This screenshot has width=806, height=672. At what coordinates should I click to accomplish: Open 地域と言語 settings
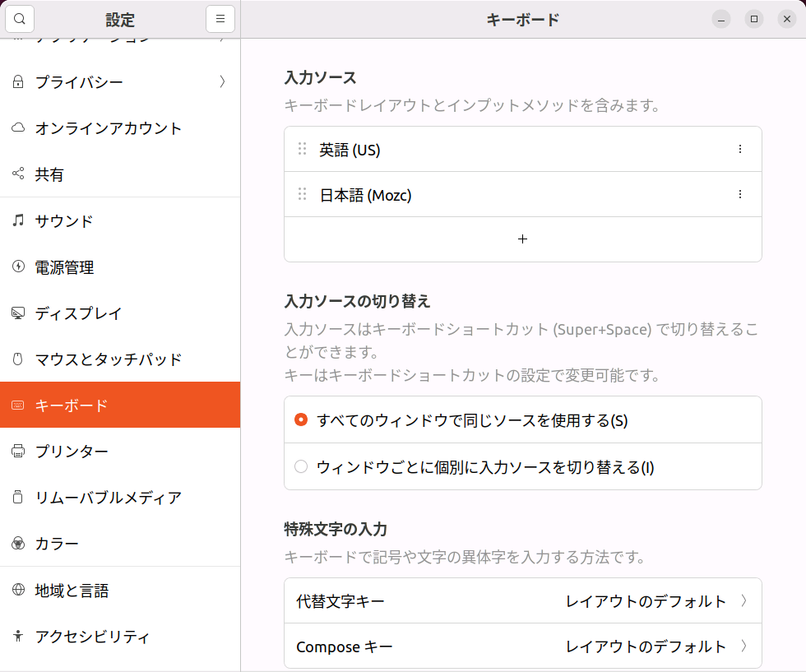click(120, 591)
